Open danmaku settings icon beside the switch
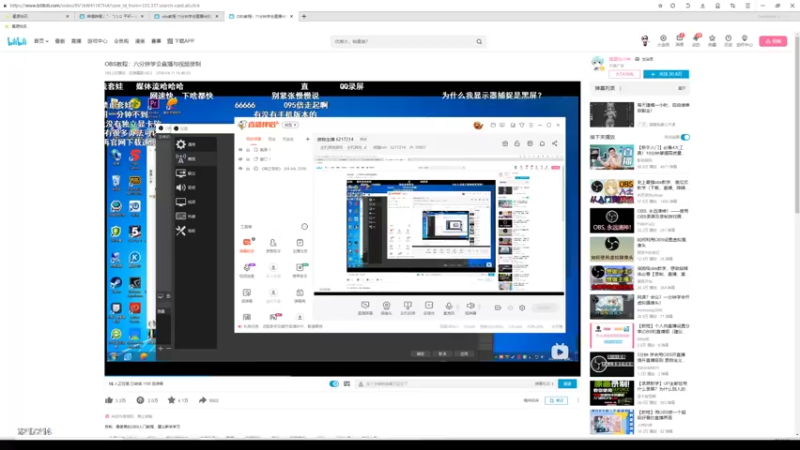This screenshot has height=450, width=800. pyautogui.click(x=347, y=384)
